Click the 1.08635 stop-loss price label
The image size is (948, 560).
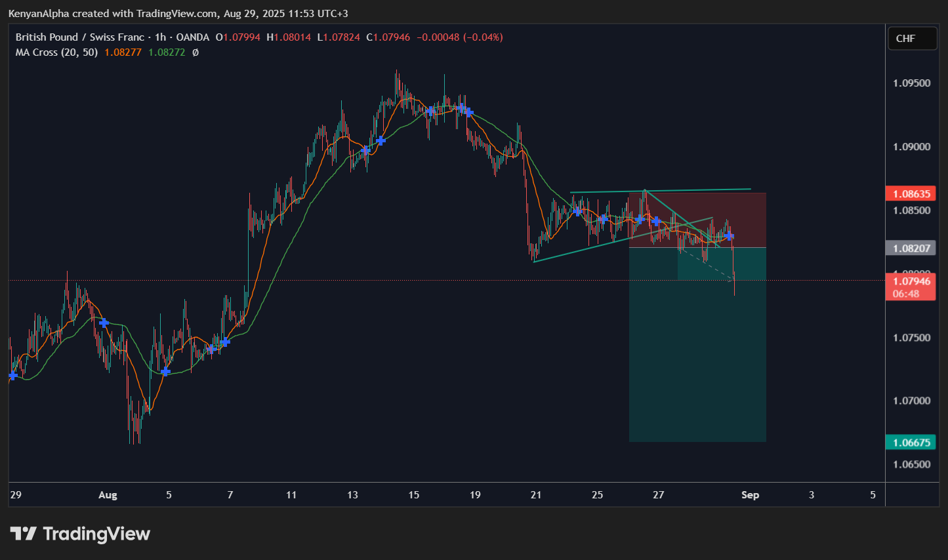point(910,193)
